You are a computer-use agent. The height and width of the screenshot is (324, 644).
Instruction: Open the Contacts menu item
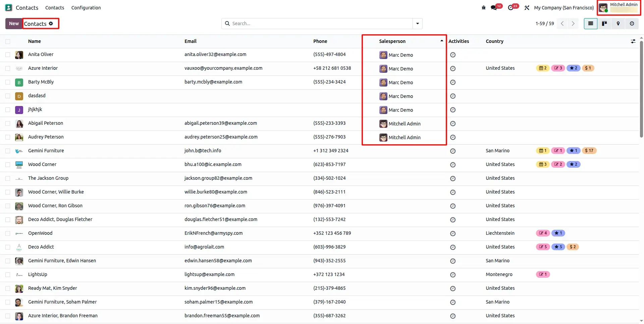point(55,8)
